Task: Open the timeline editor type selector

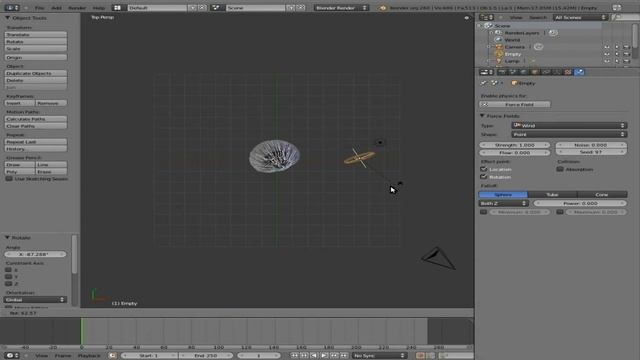Action: coord(11,356)
